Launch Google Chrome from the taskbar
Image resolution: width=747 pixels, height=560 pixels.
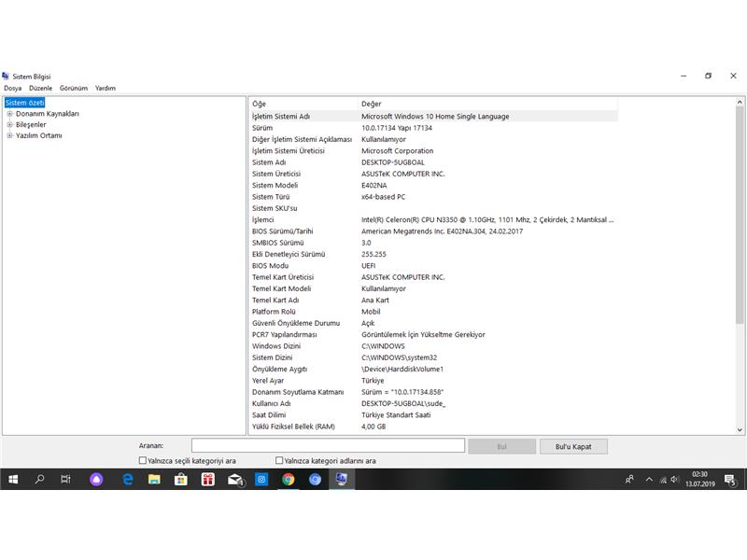pyautogui.click(x=289, y=479)
